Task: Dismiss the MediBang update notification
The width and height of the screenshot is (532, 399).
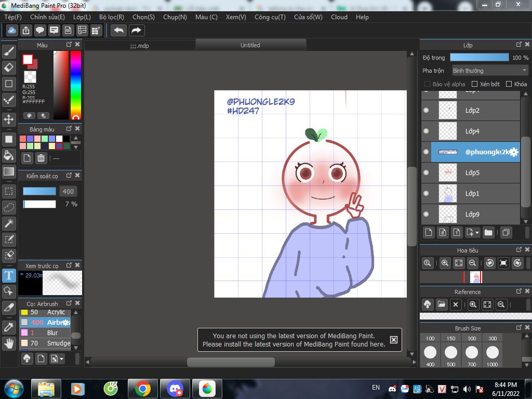Action: [394, 340]
